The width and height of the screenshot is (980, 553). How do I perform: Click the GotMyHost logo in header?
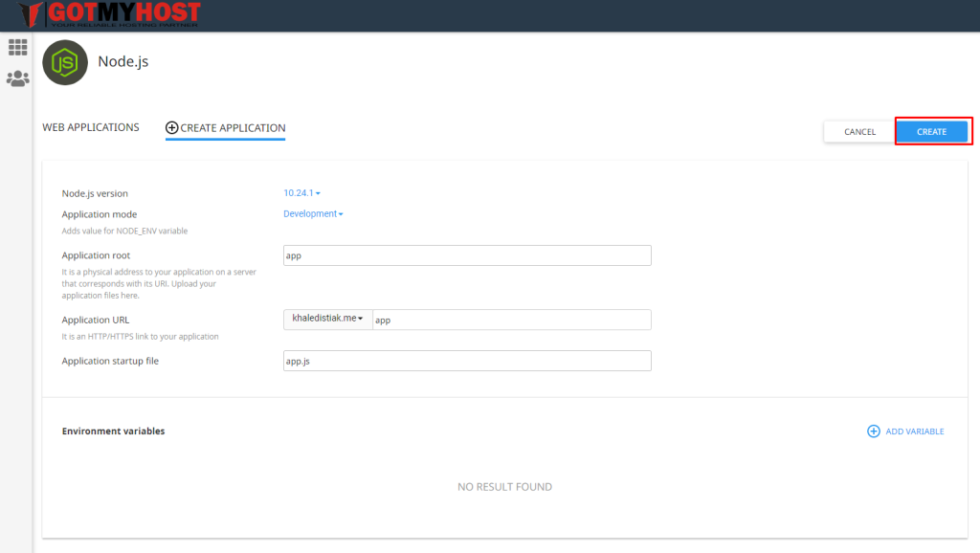(111, 14)
